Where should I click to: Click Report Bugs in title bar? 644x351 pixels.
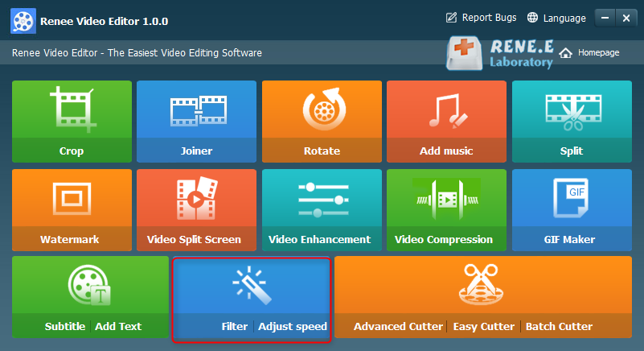pyautogui.click(x=482, y=18)
